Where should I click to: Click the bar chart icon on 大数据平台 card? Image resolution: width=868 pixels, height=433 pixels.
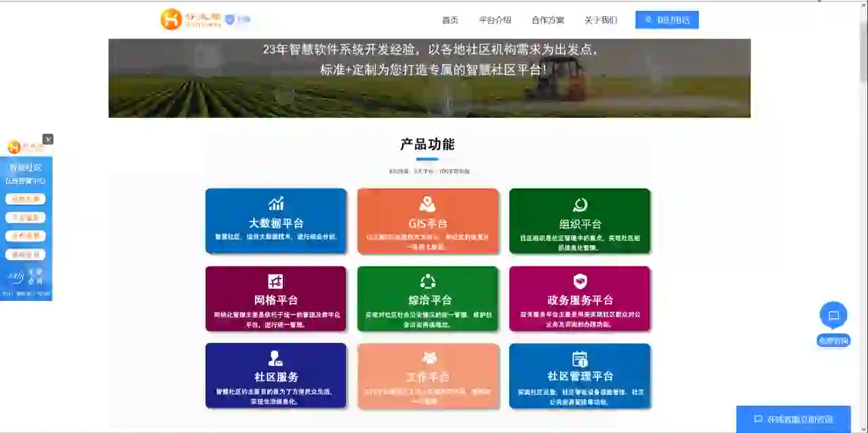click(275, 202)
